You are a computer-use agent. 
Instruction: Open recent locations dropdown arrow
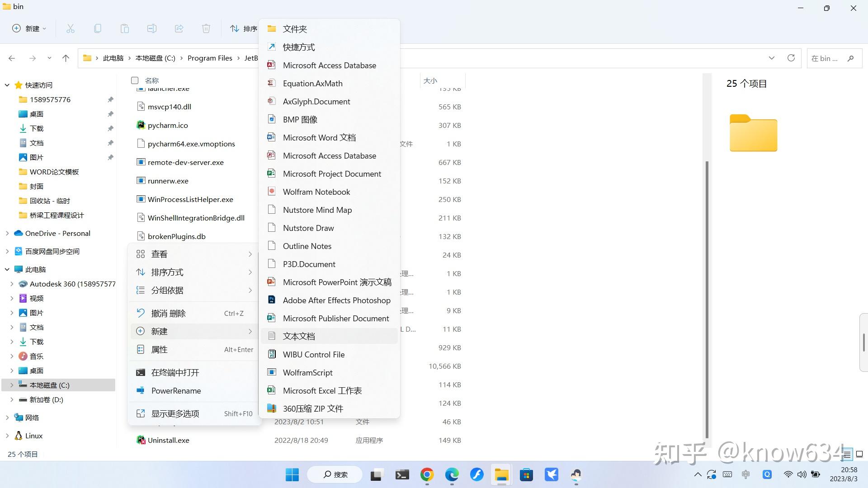click(49, 58)
